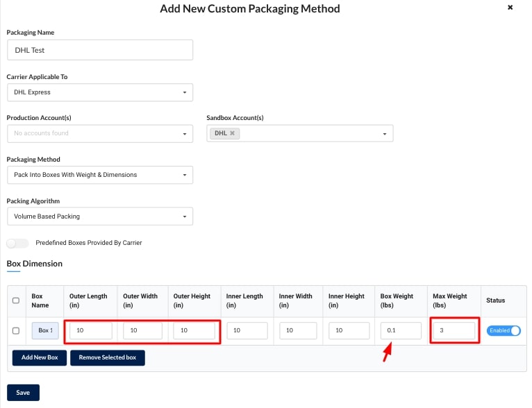Save the custom packaging method
532x408 pixels.
point(23,393)
